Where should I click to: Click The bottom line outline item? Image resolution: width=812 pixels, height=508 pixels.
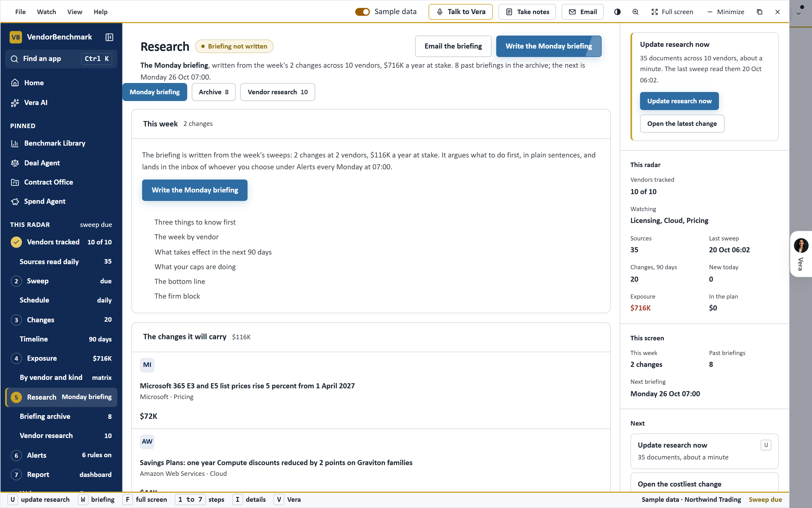[180, 282]
